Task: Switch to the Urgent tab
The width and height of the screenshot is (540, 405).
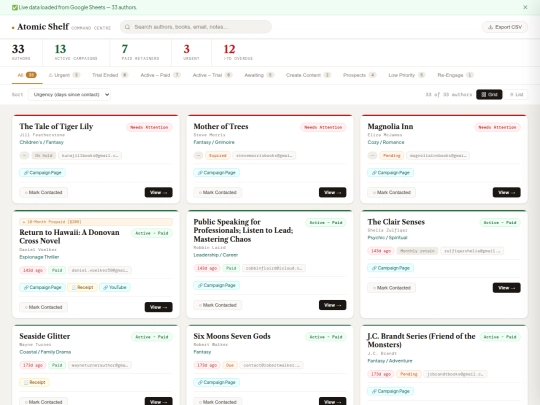Action: click(x=64, y=75)
